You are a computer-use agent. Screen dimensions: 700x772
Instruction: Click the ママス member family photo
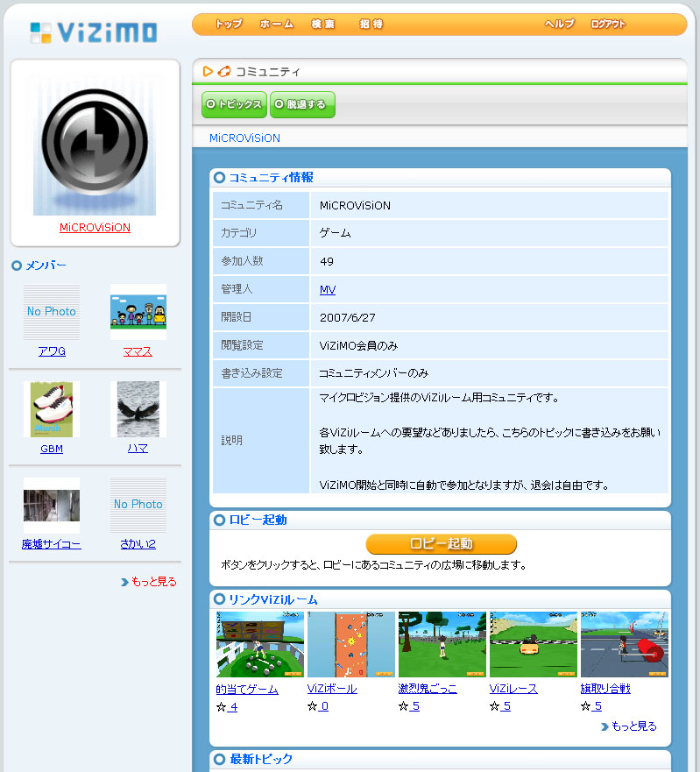coord(138,312)
